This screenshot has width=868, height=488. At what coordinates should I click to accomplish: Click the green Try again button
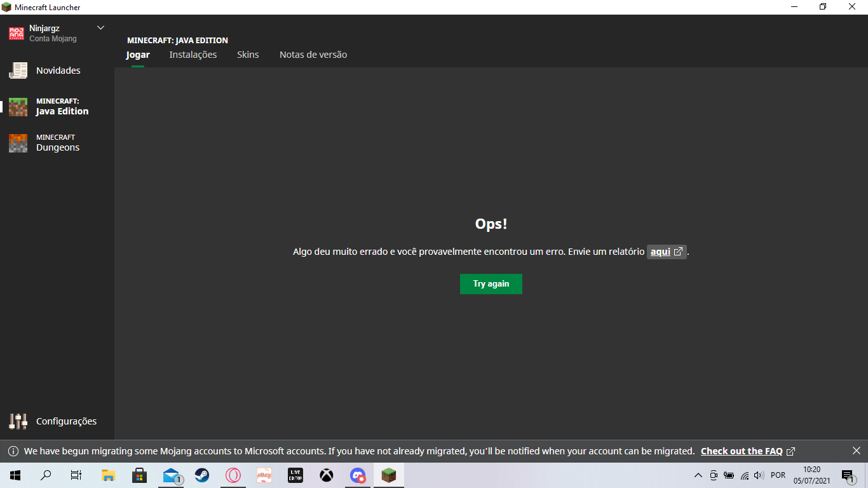[491, 284]
